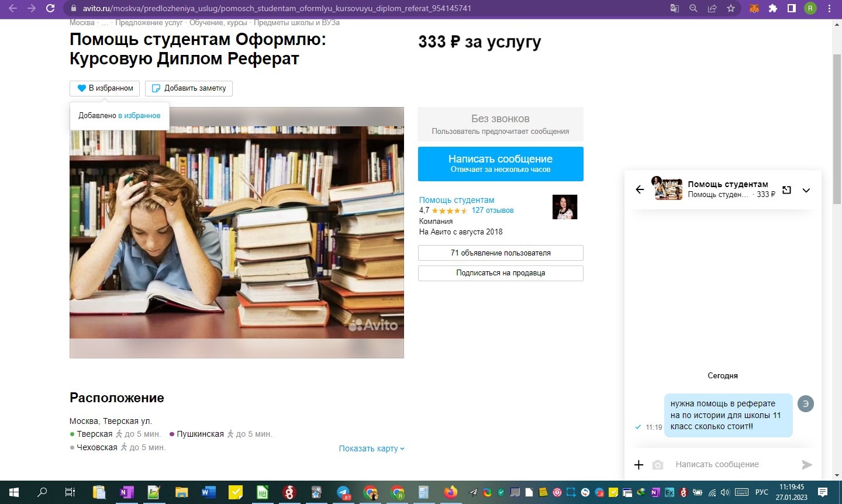Open Обучение, курсы breadcrumb
Screen dimensions: 842x504
218,23
